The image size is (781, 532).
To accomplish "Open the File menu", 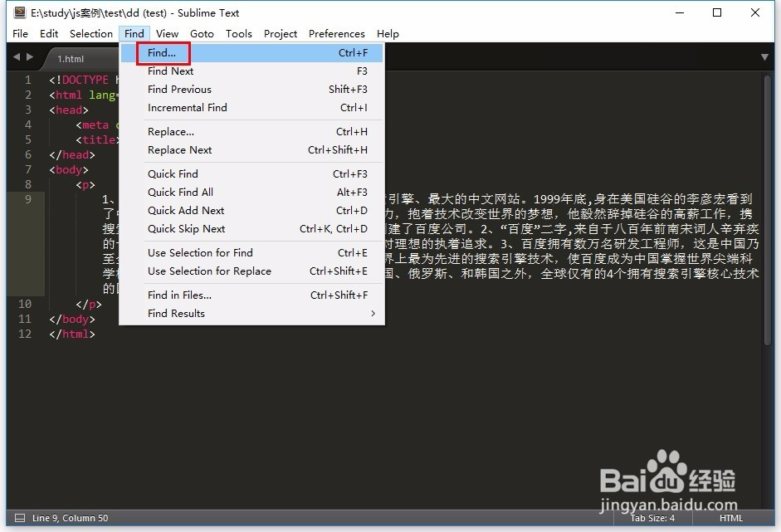I will [x=21, y=33].
